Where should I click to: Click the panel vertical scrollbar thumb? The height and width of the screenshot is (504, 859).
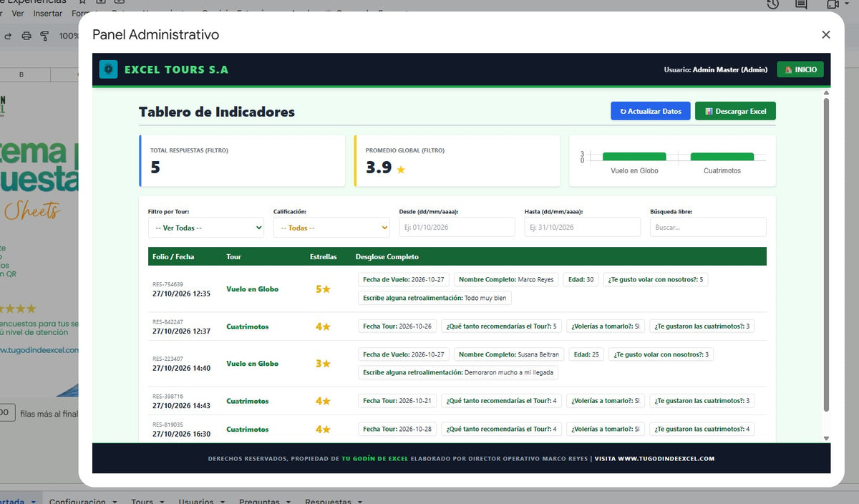click(826, 255)
